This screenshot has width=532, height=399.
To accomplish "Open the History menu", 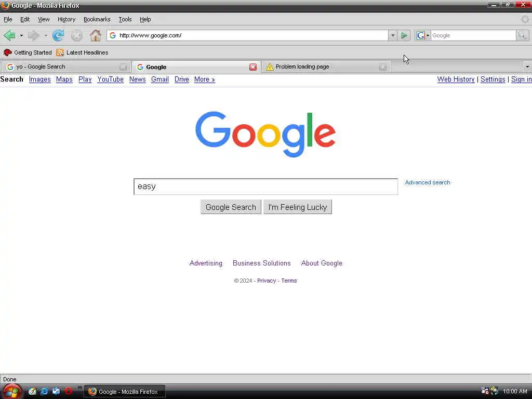I will (x=66, y=19).
